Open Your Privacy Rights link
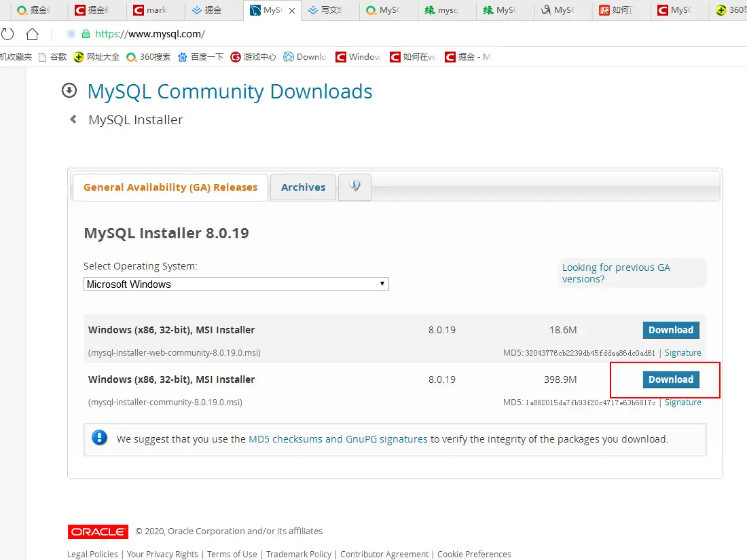 pos(162,555)
